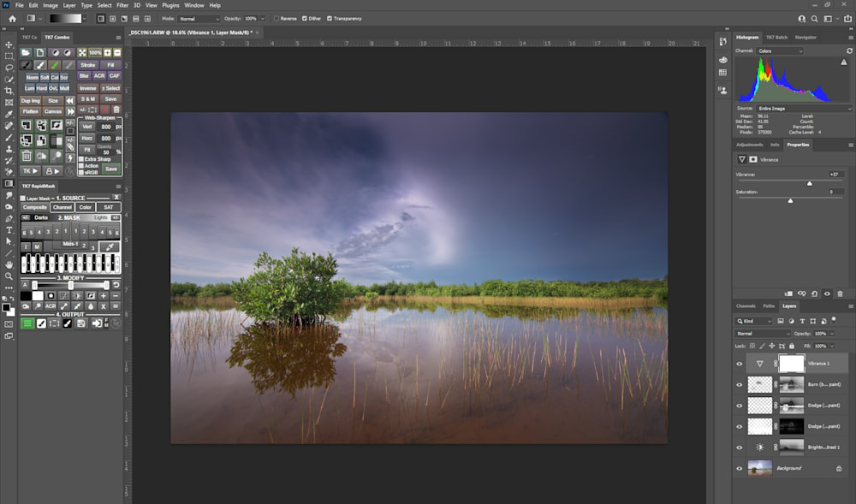Image resolution: width=856 pixels, height=504 pixels.
Task: Hide the Background layer
Action: coord(740,468)
